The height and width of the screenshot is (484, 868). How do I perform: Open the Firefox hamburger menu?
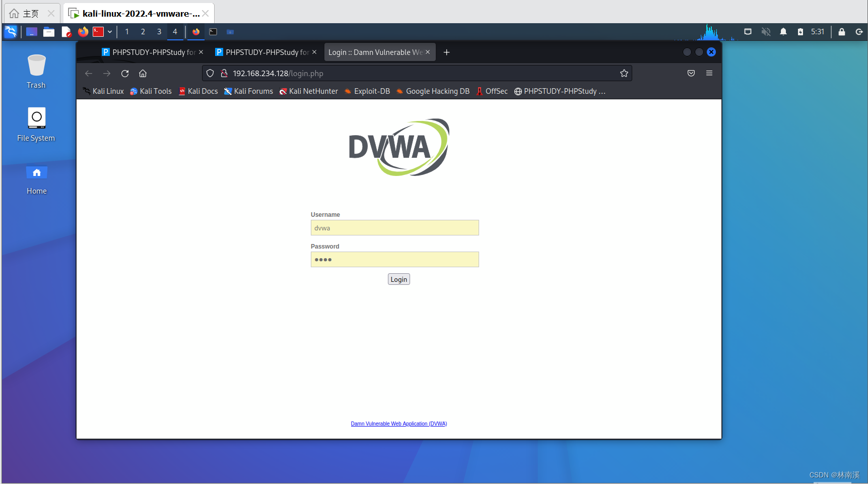point(709,73)
